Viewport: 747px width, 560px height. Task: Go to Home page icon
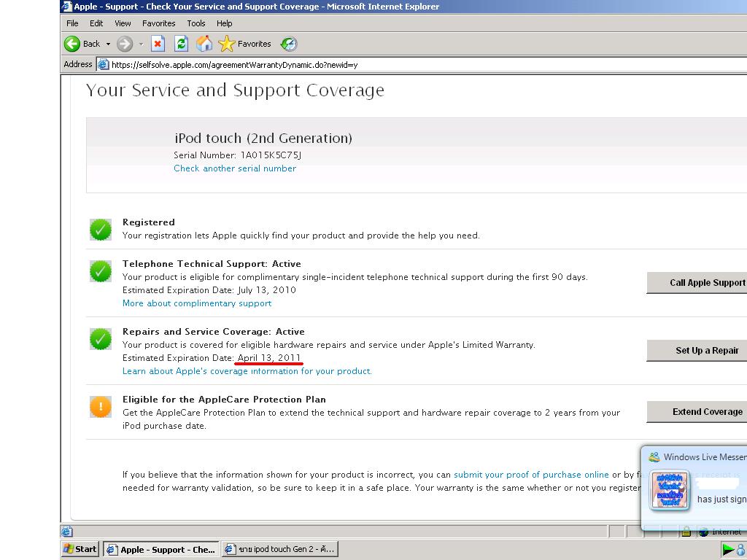click(204, 44)
